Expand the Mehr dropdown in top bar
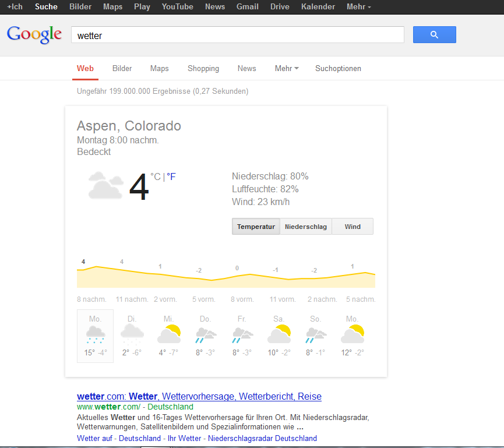 click(359, 7)
